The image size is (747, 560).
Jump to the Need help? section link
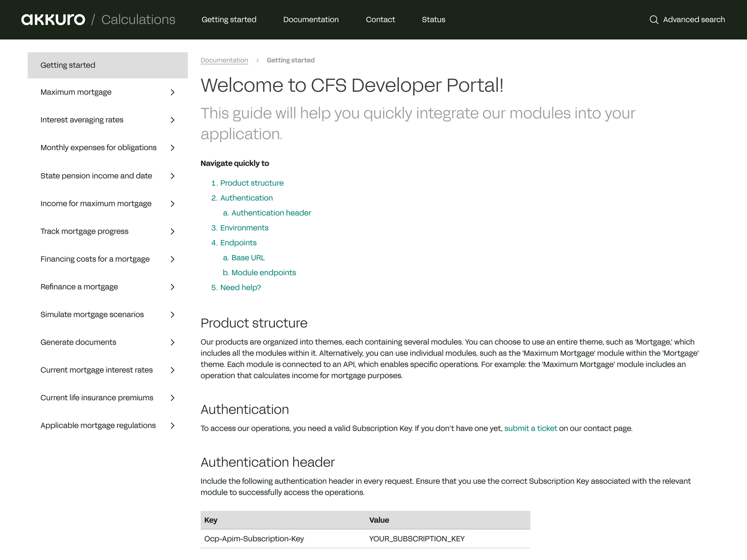[241, 287]
